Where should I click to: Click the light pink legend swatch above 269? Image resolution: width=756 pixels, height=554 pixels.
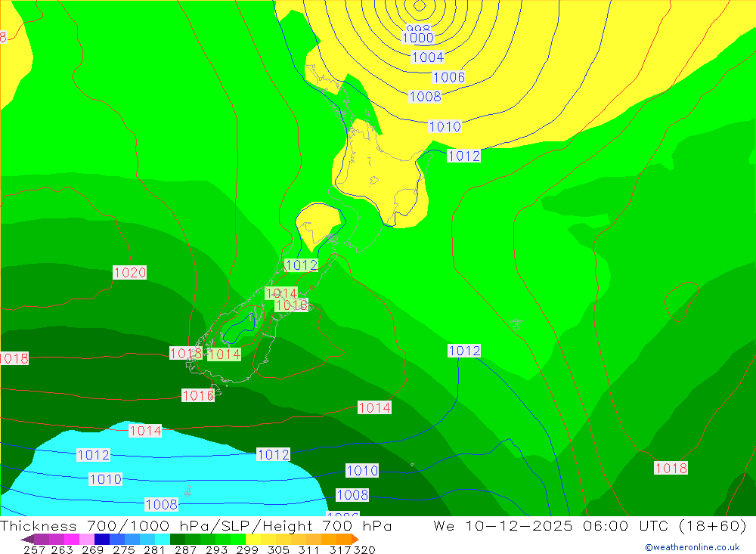[87, 539]
